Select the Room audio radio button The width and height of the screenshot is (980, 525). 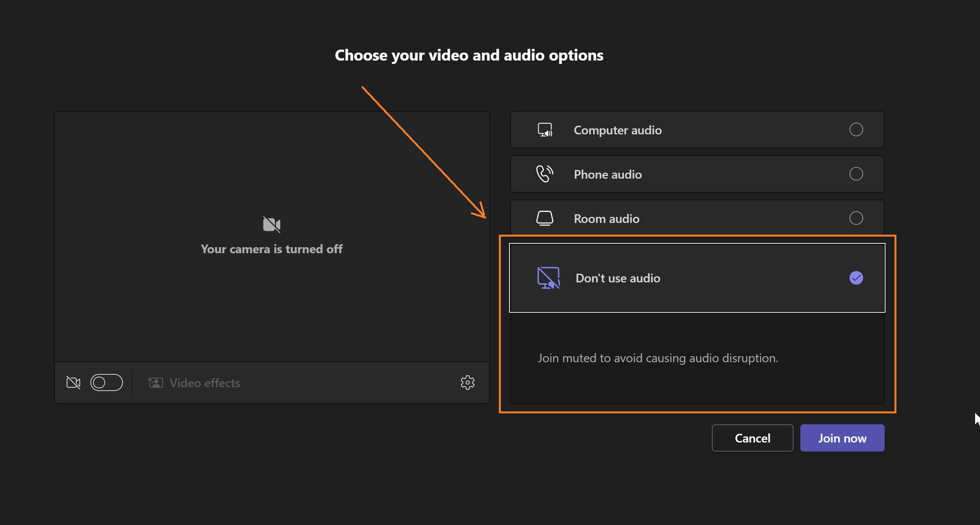click(856, 218)
